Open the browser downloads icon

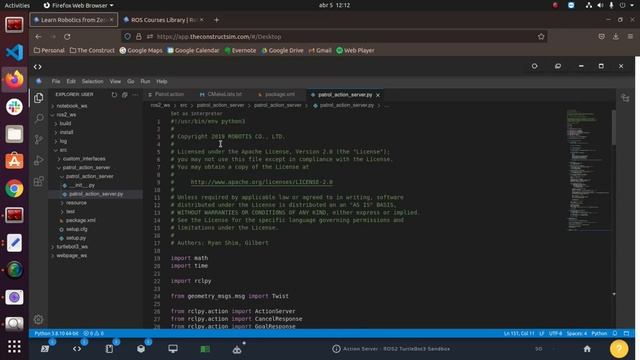click(616, 37)
